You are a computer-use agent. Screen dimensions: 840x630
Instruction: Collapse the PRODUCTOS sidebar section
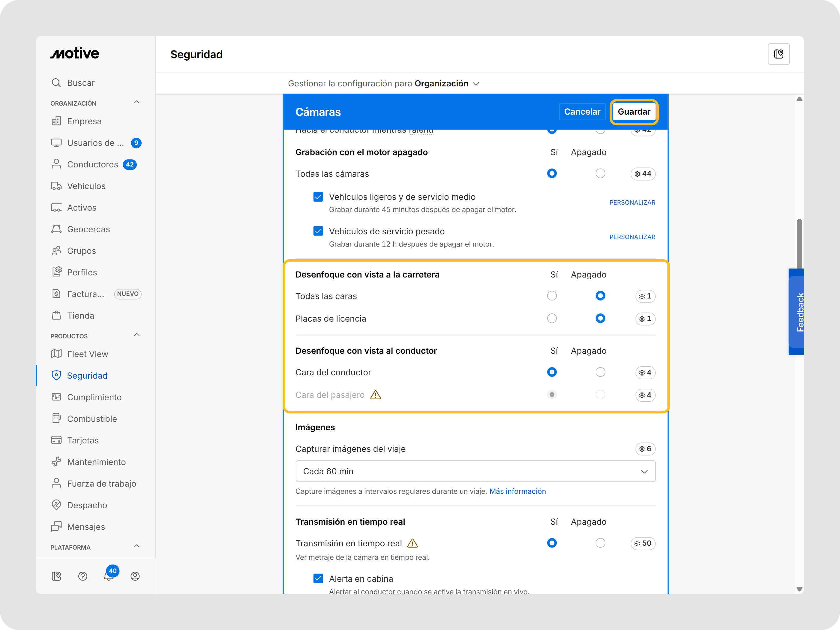coord(137,335)
